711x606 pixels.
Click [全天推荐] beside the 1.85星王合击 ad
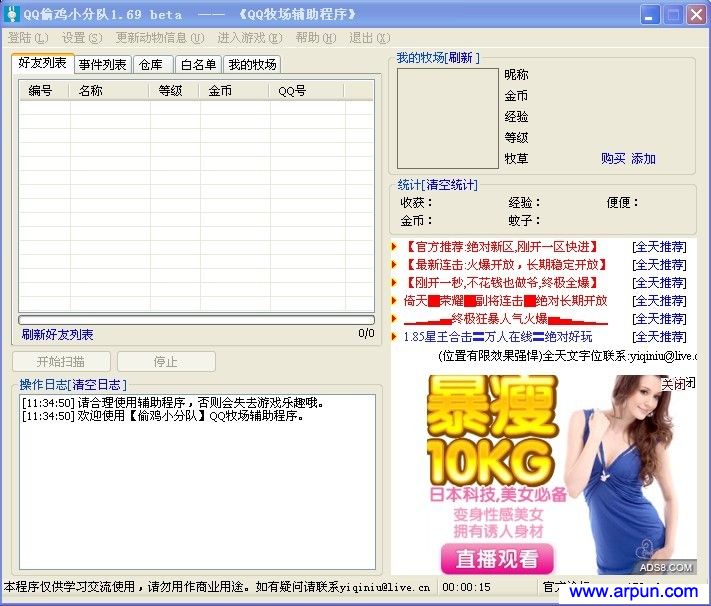(x=659, y=337)
